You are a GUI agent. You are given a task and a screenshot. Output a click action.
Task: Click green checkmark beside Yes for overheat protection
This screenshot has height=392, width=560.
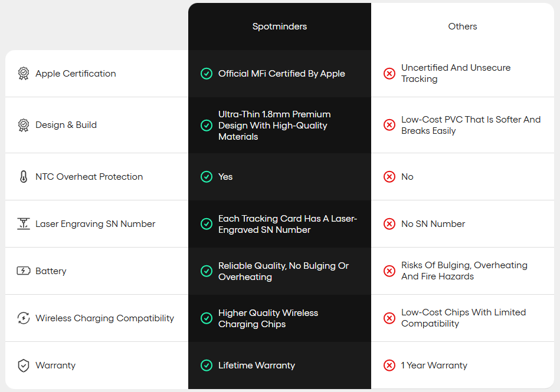pos(207,177)
